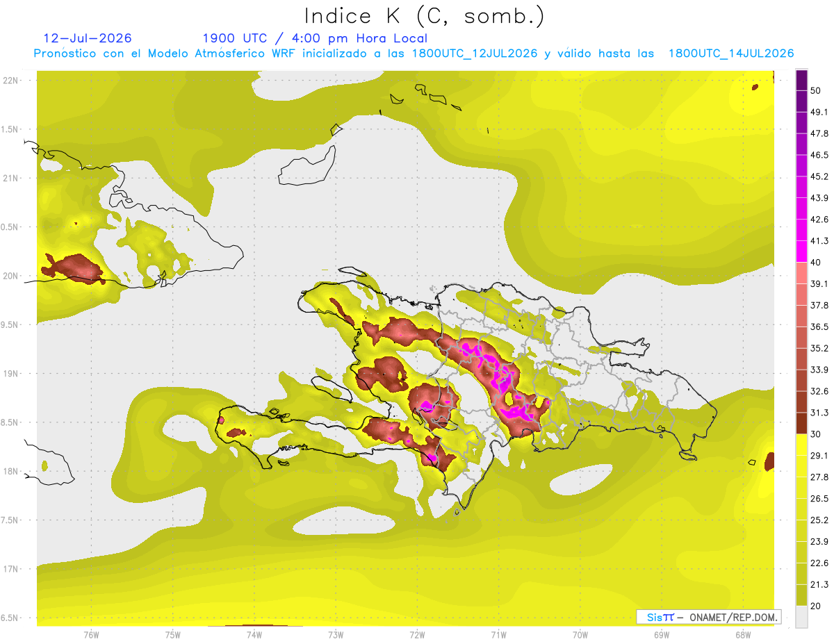Image resolution: width=834 pixels, height=644 pixels.
Task: Select the latitude tick label "21N"
Action: coord(11,178)
